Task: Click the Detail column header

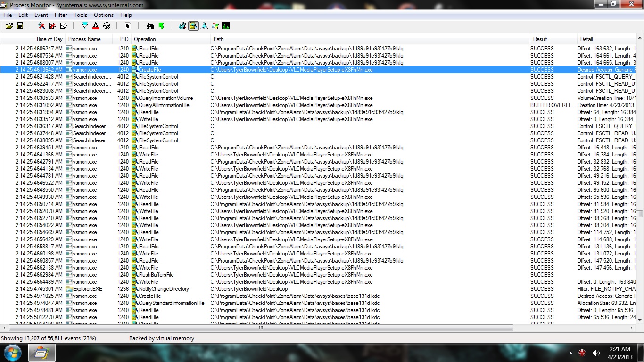Action: tap(607, 39)
